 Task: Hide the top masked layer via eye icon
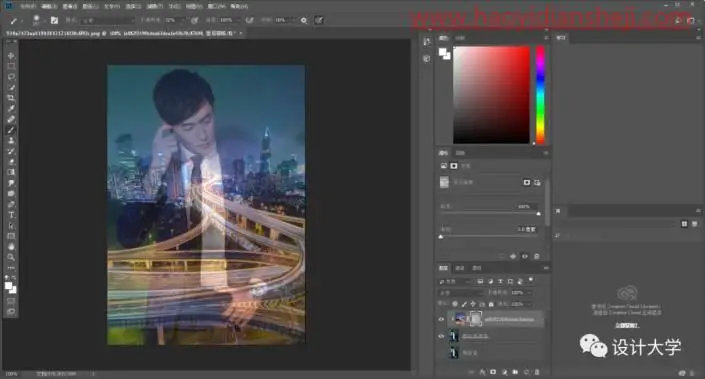click(441, 319)
